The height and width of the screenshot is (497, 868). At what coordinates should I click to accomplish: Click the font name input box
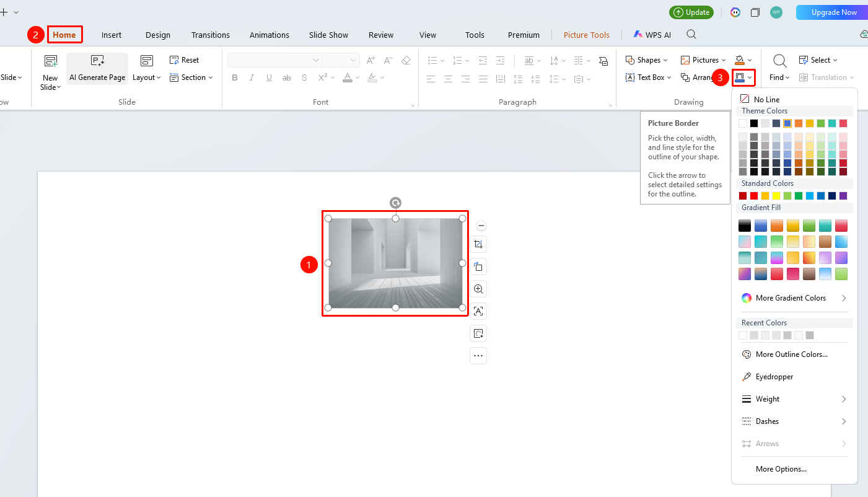click(274, 60)
